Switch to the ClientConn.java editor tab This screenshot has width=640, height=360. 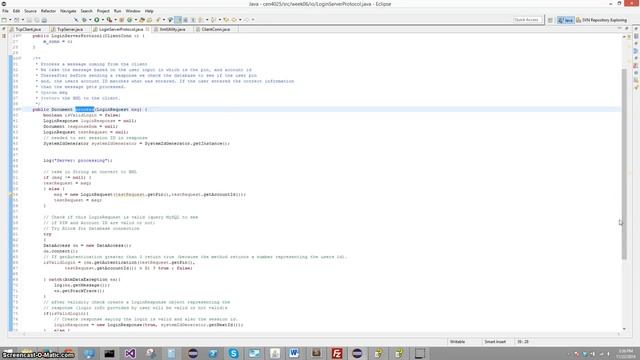215,29
